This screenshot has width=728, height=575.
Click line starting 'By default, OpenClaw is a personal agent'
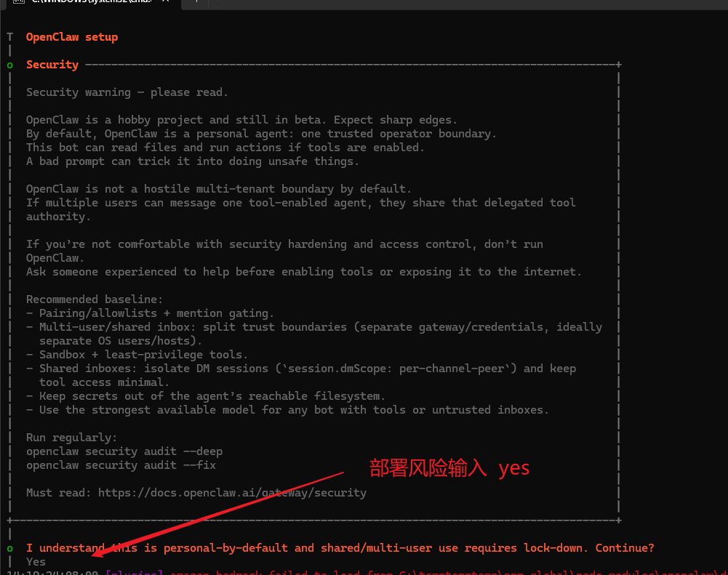[x=261, y=134]
